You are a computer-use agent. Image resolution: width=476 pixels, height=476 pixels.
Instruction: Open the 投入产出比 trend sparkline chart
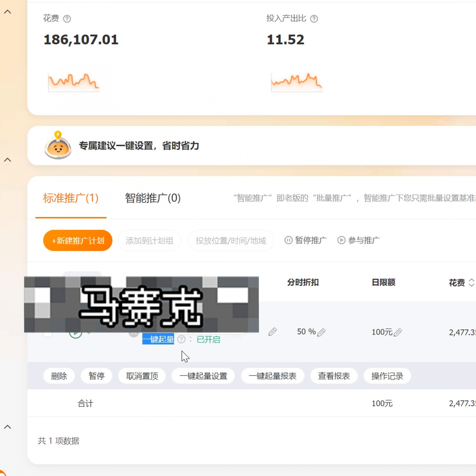pyautogui.click(x=297, y=82)
